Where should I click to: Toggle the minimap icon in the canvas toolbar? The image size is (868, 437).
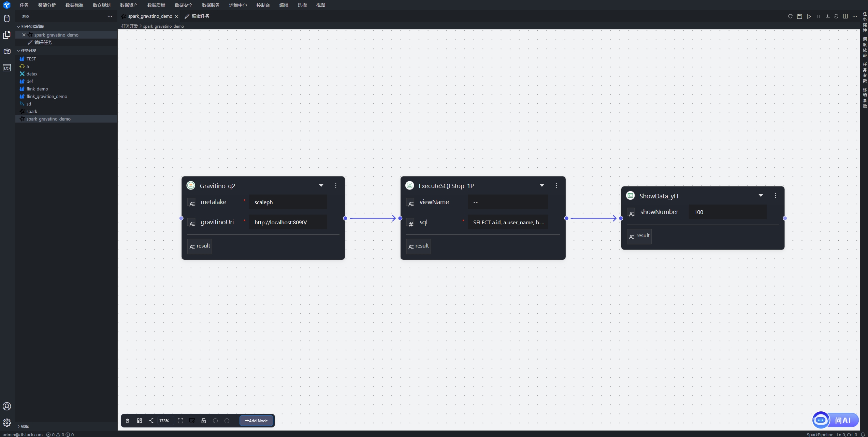192,421
